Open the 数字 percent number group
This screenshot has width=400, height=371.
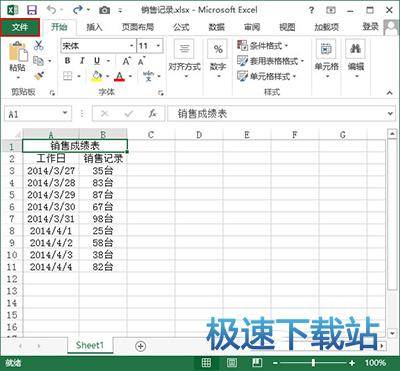pyautogui.click(x=218, y=59)
